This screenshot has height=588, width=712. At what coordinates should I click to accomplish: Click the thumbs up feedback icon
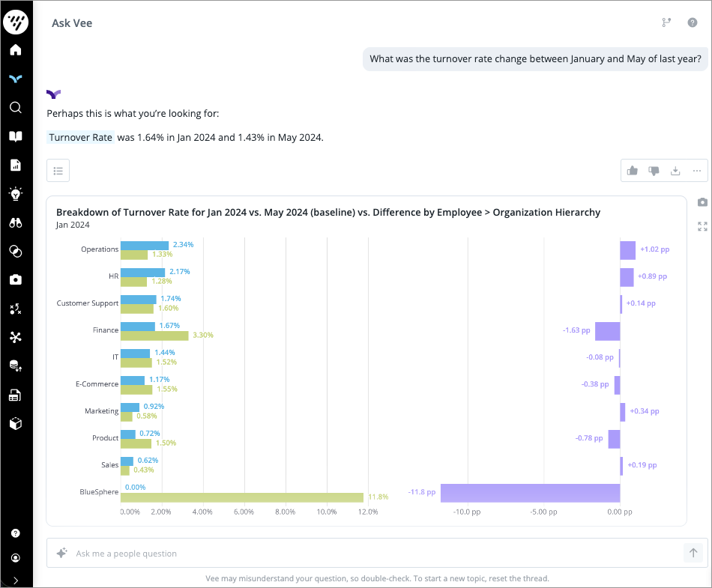pos(633,171)
